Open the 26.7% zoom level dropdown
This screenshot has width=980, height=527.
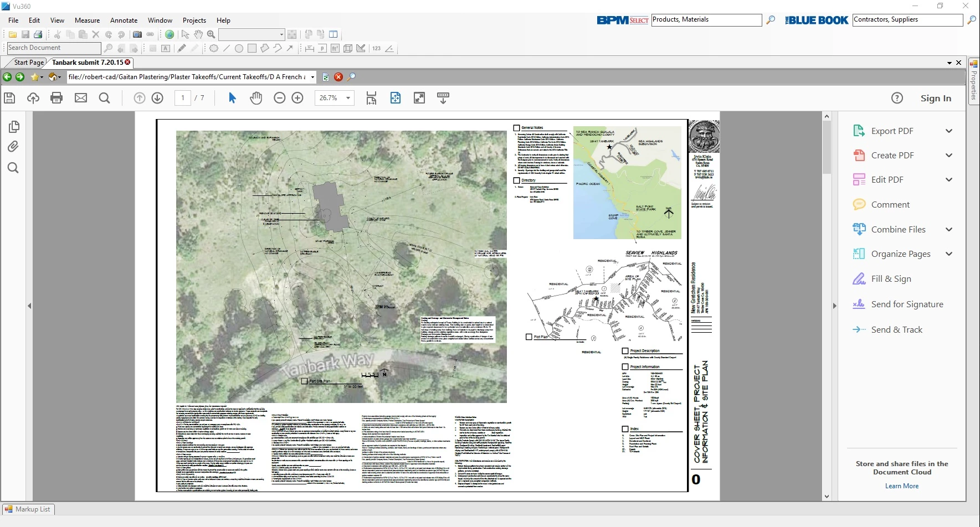tap(348, 98)
